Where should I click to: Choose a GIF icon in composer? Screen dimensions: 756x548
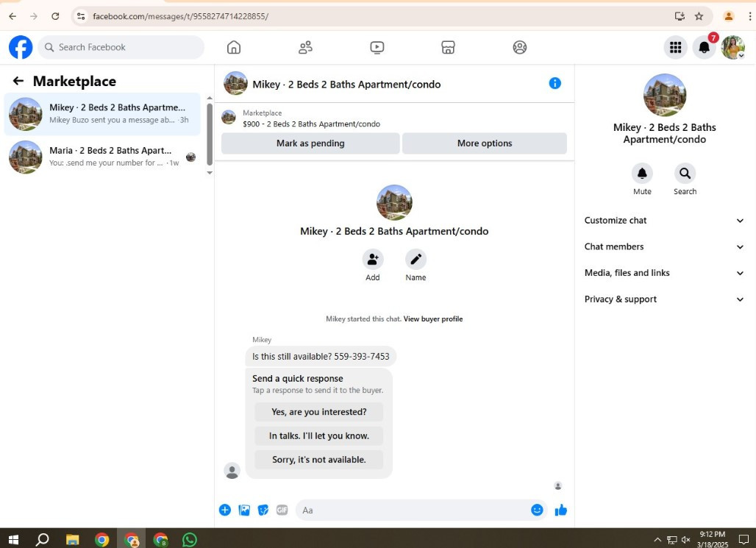point(282,510)
